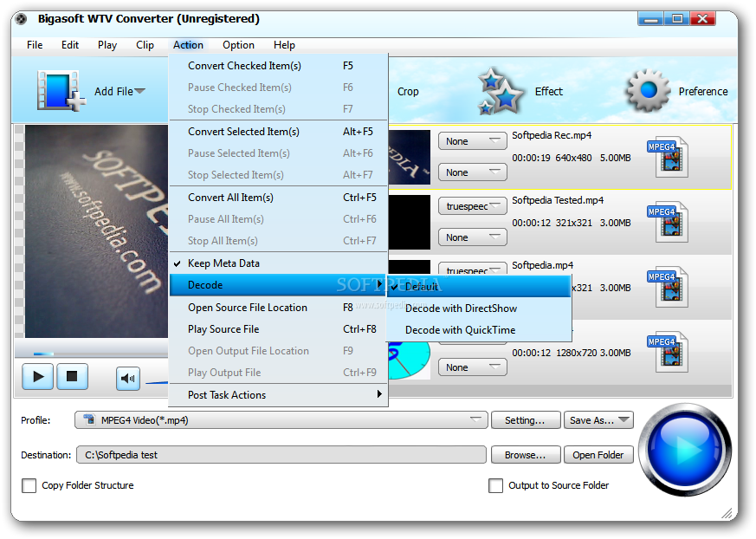Choose Decode with DirectShow
This screenshot has width=756, height=539.
click(x=479, y=308)
